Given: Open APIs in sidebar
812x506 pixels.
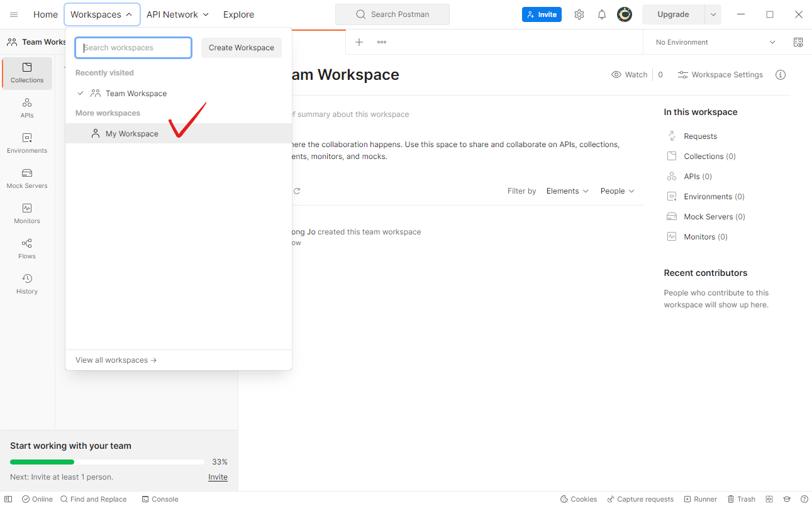Looking at the screenshot, I should (x=27, y=108).
